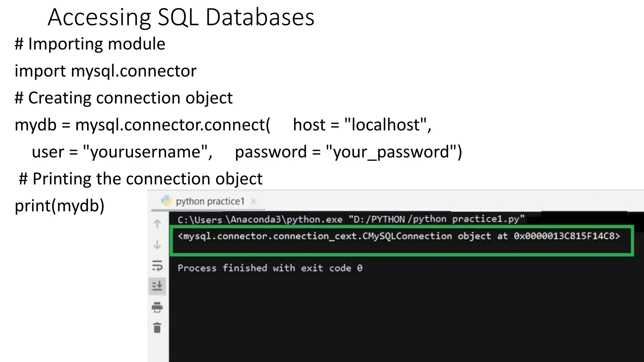Click the Python logo on run tab
644x362 pixels.
(166, 201)
